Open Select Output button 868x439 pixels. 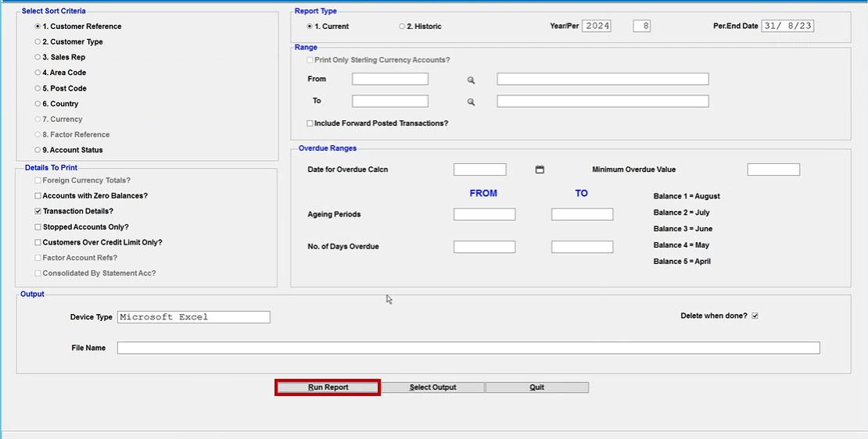[433, 387]
